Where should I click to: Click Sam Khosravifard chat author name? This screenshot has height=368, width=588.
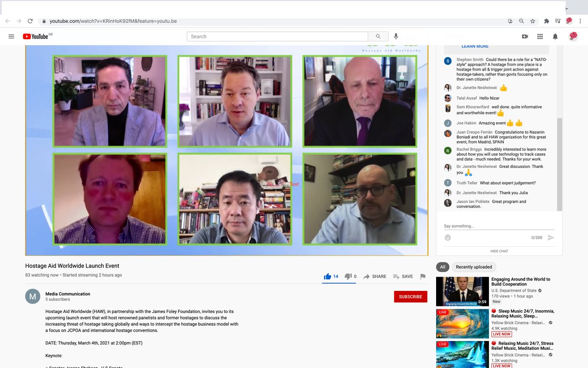pyautogui.click(x=473, y=107)
